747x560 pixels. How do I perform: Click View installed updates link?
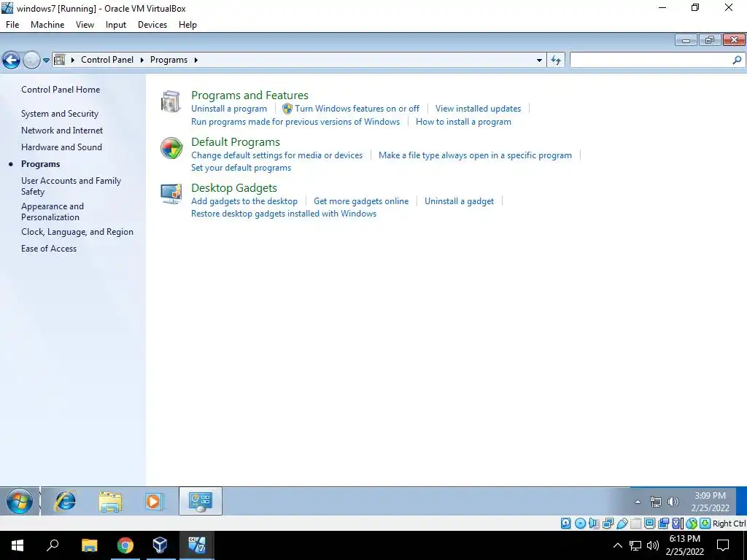[479, 109]
